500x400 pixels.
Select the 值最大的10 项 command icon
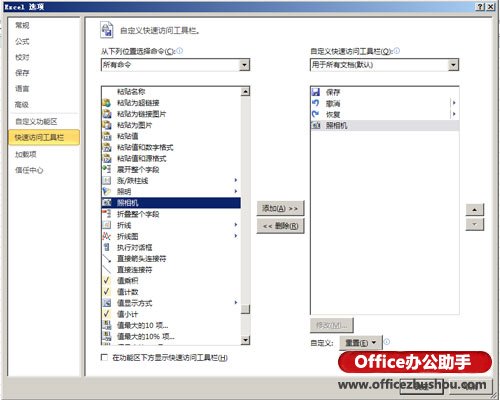(106, 325)
